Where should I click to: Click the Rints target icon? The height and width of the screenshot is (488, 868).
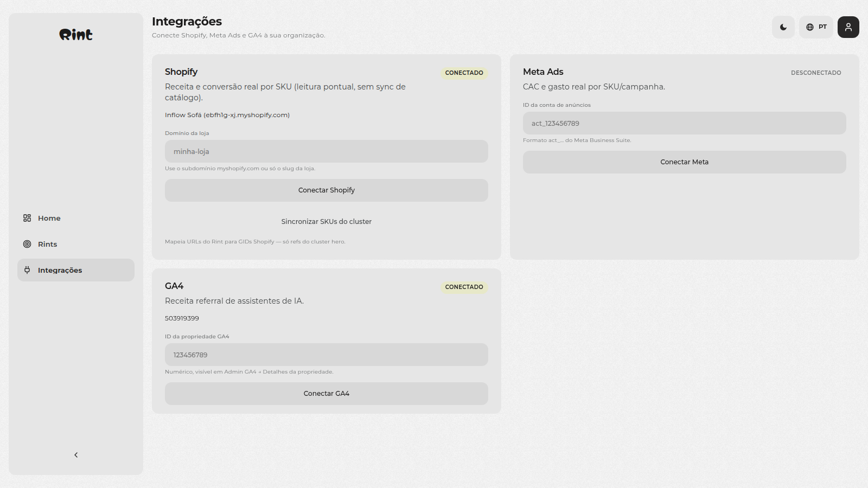27,244
